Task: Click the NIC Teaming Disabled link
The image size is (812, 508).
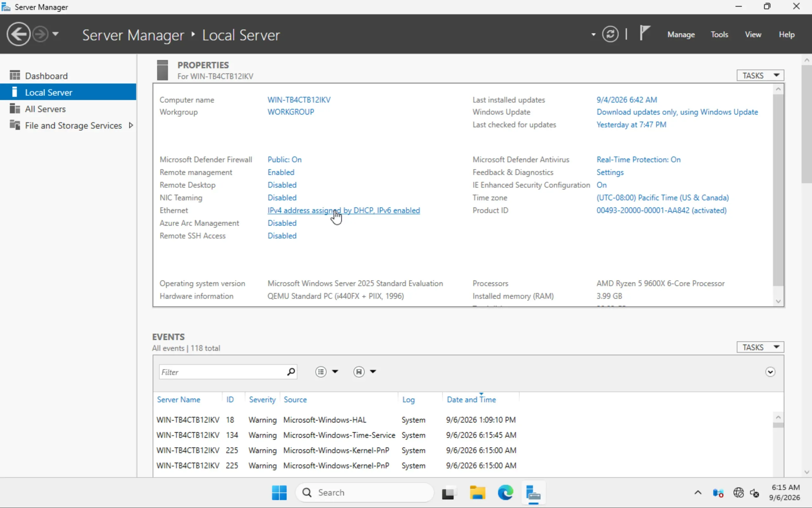Action: click(282, 198)
